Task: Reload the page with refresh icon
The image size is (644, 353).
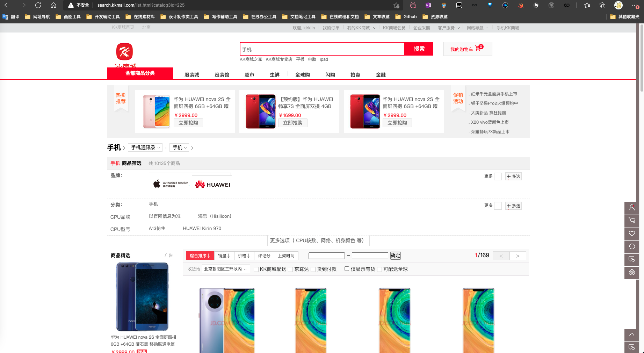Action: pyautogui.click(x=38, y=5)
